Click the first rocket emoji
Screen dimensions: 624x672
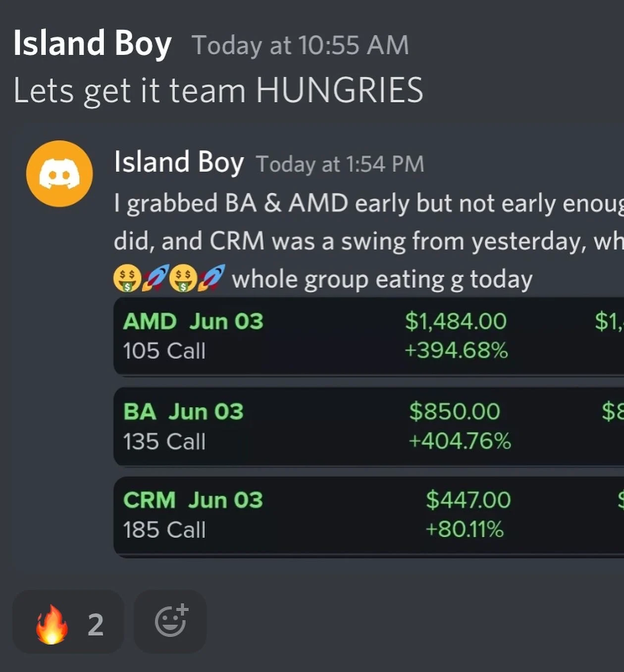pos(156,278)
